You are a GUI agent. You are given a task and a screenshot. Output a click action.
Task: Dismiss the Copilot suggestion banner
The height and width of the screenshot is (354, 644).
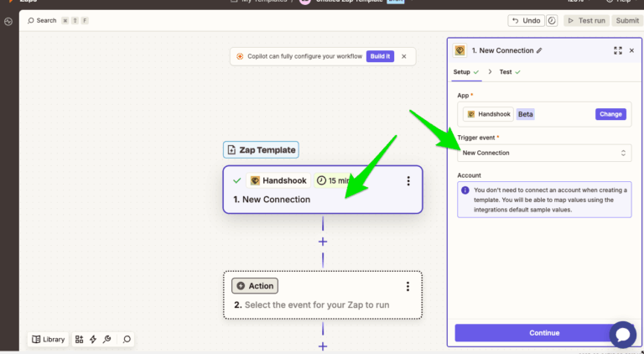click(x=404, y=56)
